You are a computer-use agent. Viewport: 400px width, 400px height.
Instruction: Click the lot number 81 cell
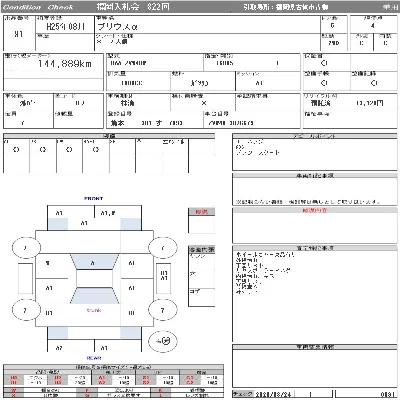19,34
